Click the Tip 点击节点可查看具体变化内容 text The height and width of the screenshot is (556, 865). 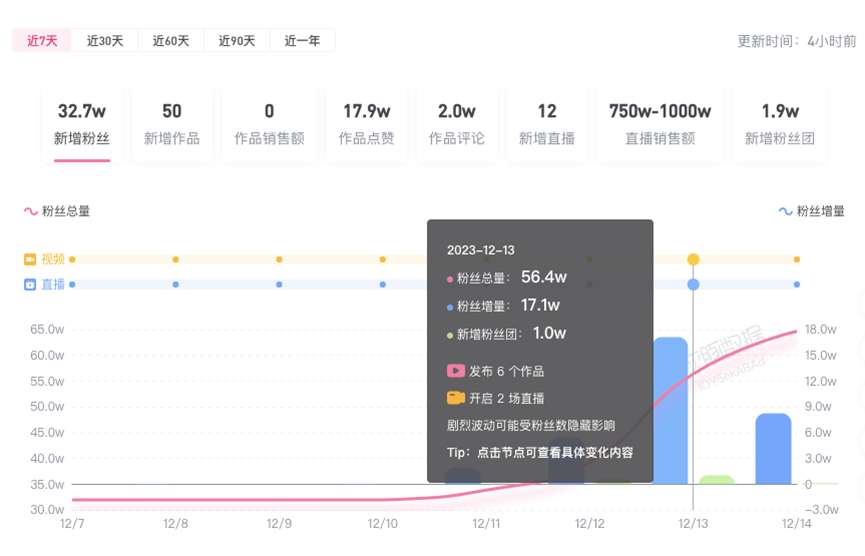click(540, 453)
